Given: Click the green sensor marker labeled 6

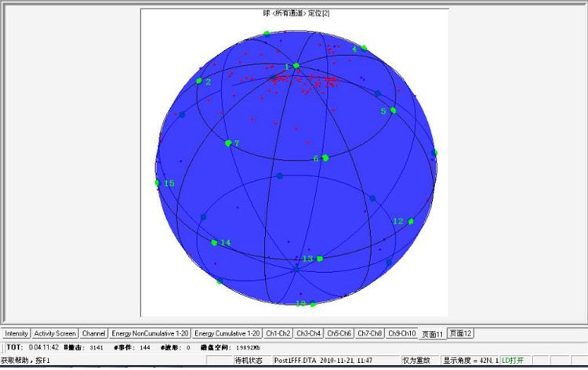Looking at the screenshot, I should pos(325,158).
